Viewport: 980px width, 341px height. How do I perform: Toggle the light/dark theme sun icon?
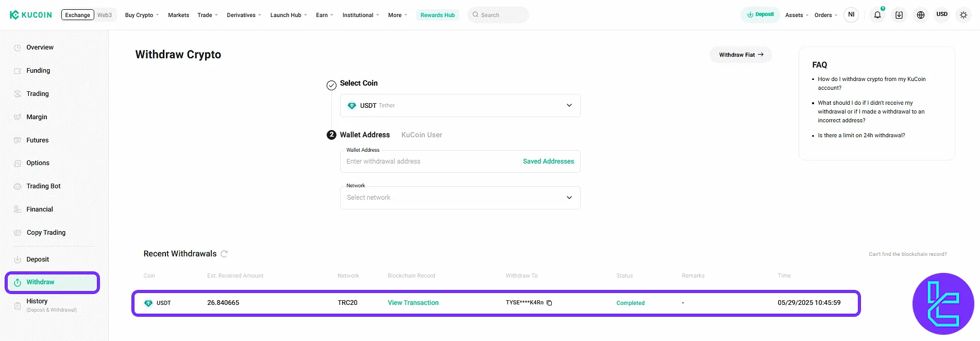coord(964,15)
